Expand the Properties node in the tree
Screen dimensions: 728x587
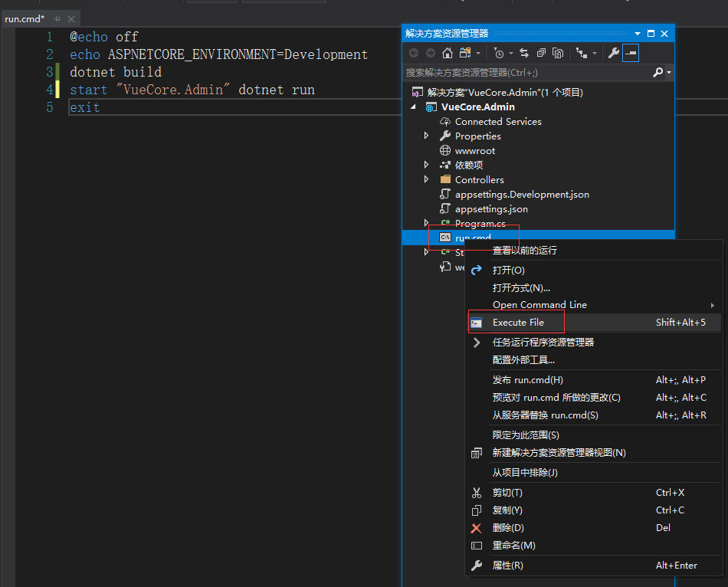pyautogui.click(x=426, y=136)
